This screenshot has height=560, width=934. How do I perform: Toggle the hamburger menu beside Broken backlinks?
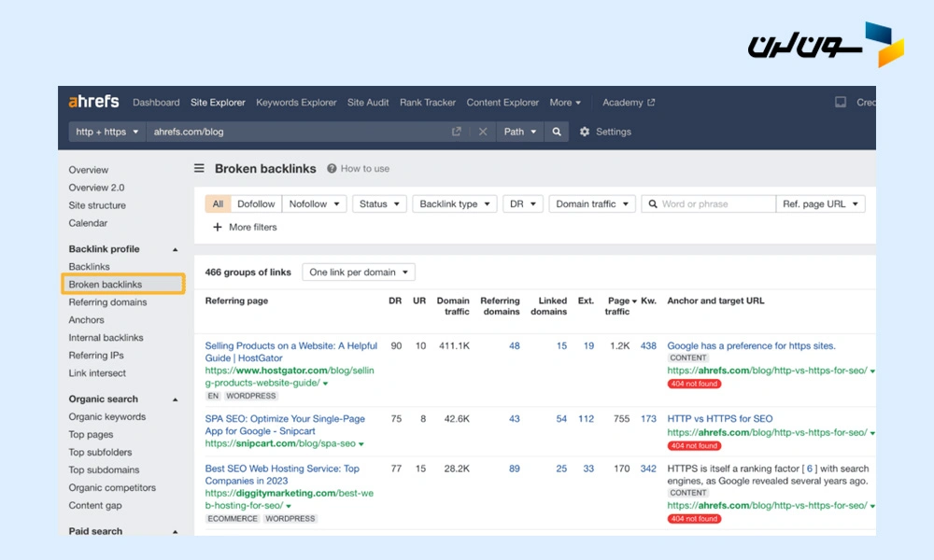coord(199,169)
